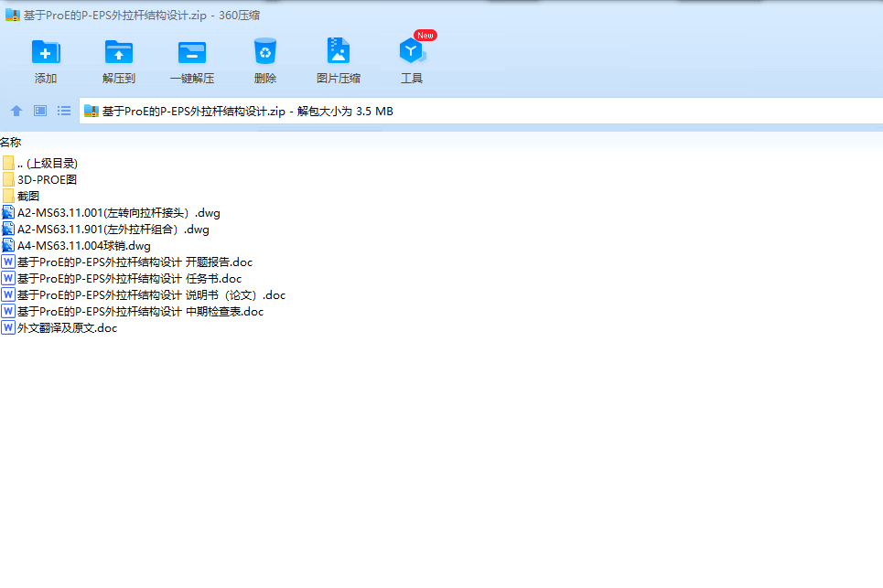The image size is (883, 588).
Task: Select A2-MS63.11.901(左外拉杆组合).dwg file
Action: point(105,229)
